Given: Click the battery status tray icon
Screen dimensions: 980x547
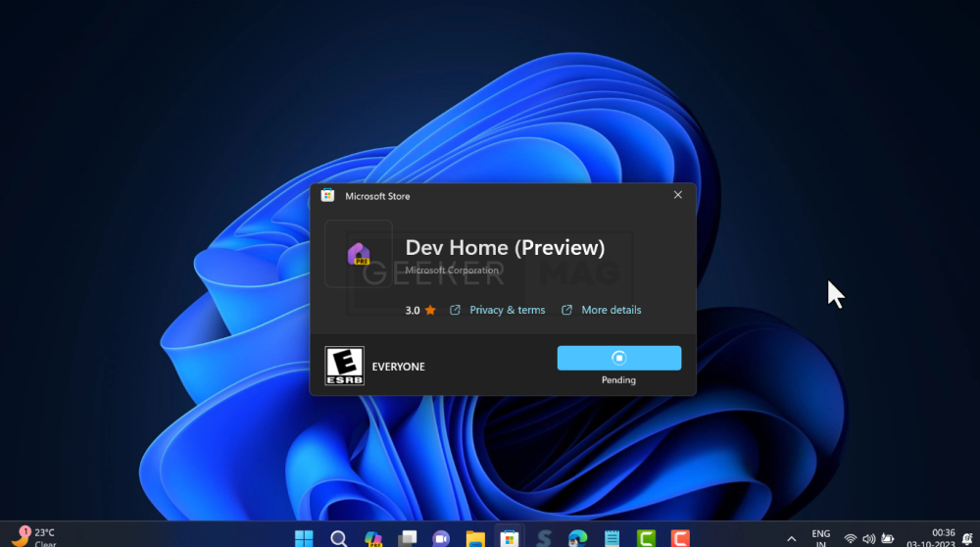Looking at the screenshot, I should tap(888, 538).
